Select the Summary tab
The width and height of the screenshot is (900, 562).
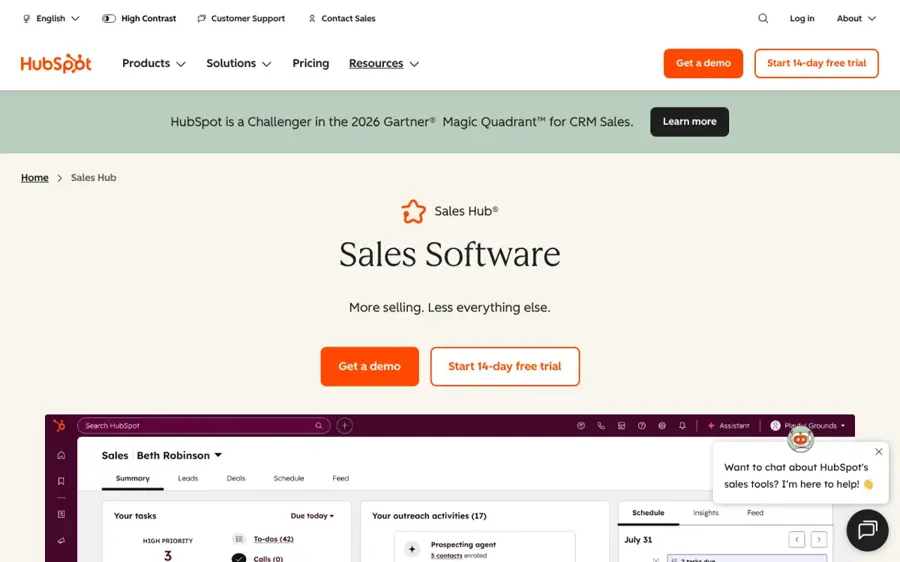pos(133,478)
